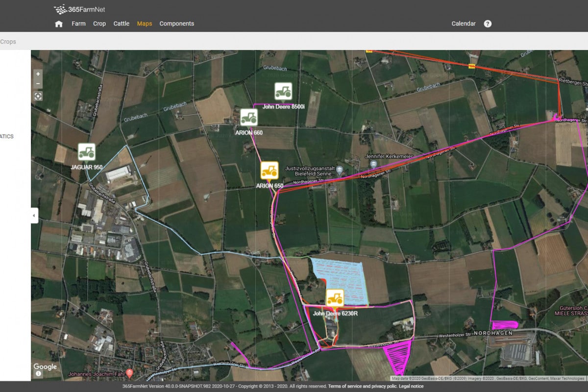Click the Crops breadcrumb text

click(x=8, y=42)
